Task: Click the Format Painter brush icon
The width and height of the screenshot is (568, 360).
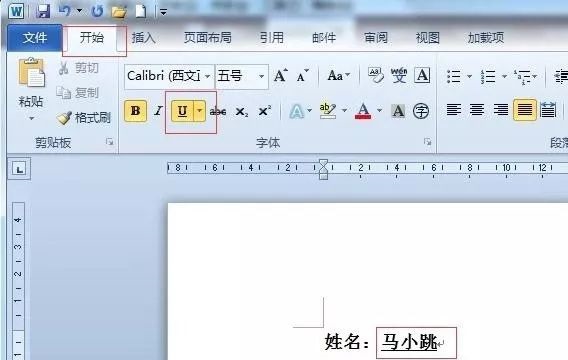Action: coord(64,118)
